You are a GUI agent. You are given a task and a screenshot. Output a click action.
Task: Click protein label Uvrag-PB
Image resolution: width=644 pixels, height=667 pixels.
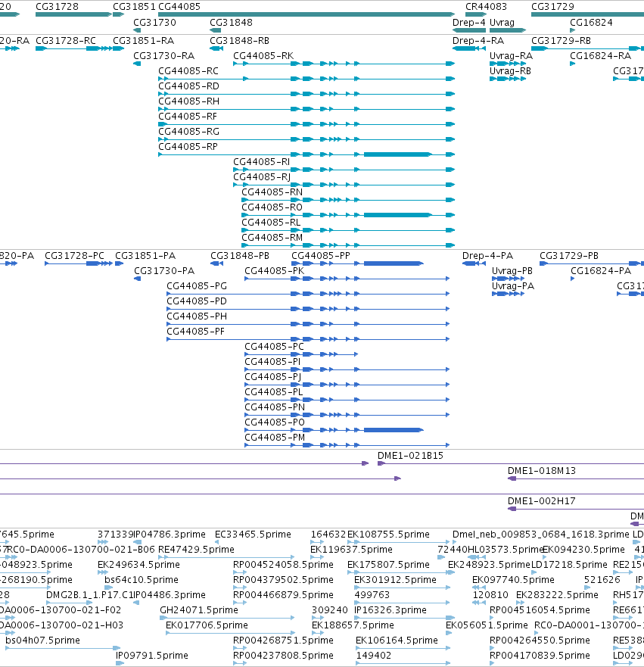click(512, 271)
